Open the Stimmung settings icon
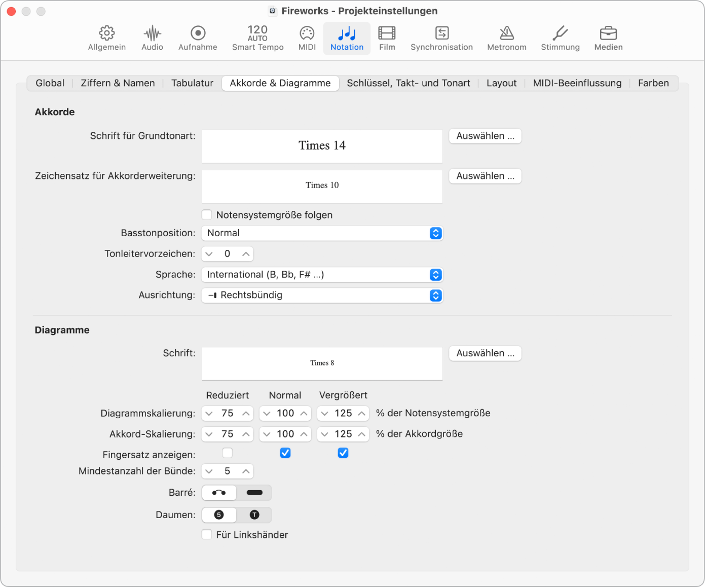This screenshot has width=705, height=588. pos(560,38)
